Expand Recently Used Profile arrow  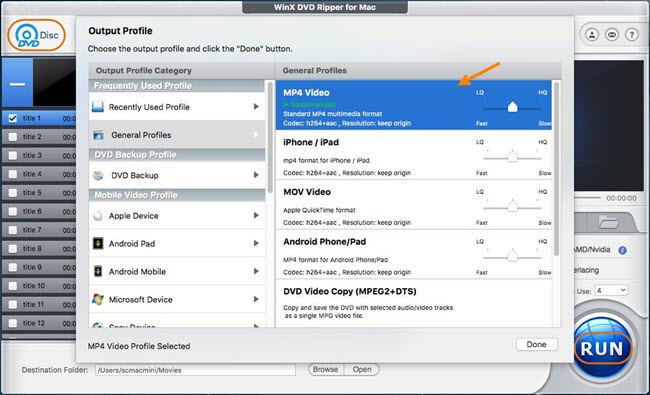[x=256, y=107]
